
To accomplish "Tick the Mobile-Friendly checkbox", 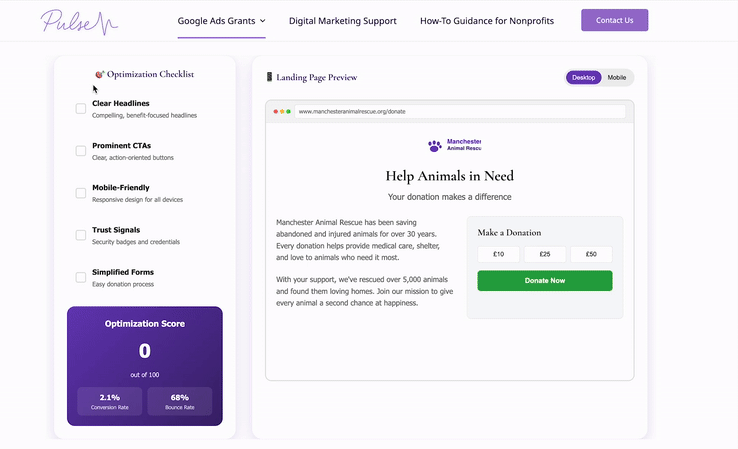I will click(x=81, y=193).
